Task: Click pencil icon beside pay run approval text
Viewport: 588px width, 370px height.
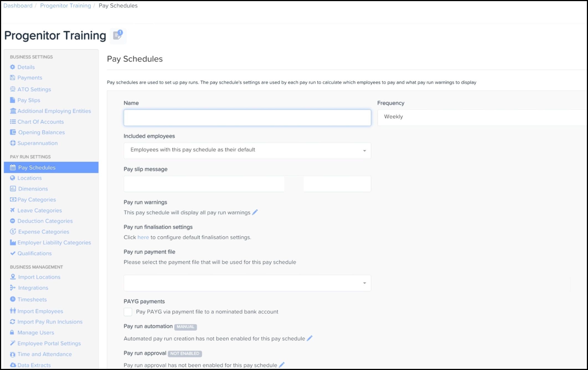Action: pyautogui.click(x=282, y=365)
